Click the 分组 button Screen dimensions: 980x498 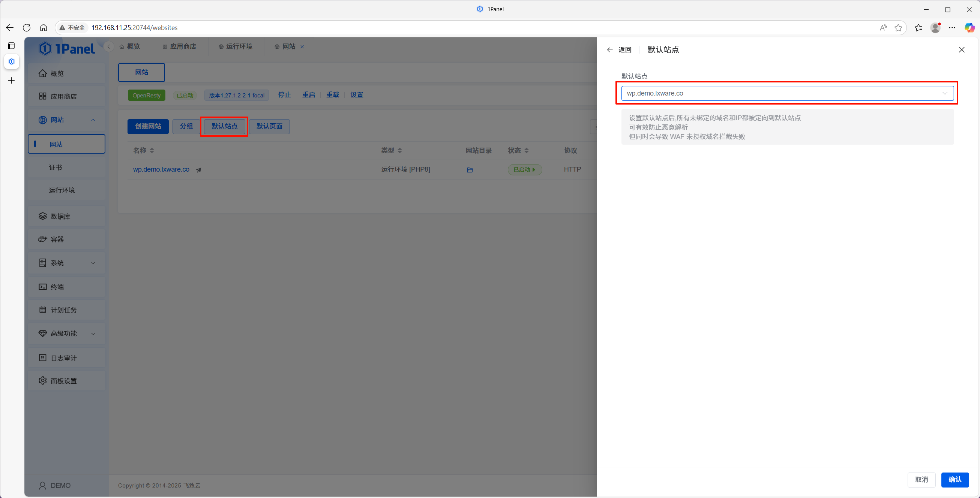186,126
